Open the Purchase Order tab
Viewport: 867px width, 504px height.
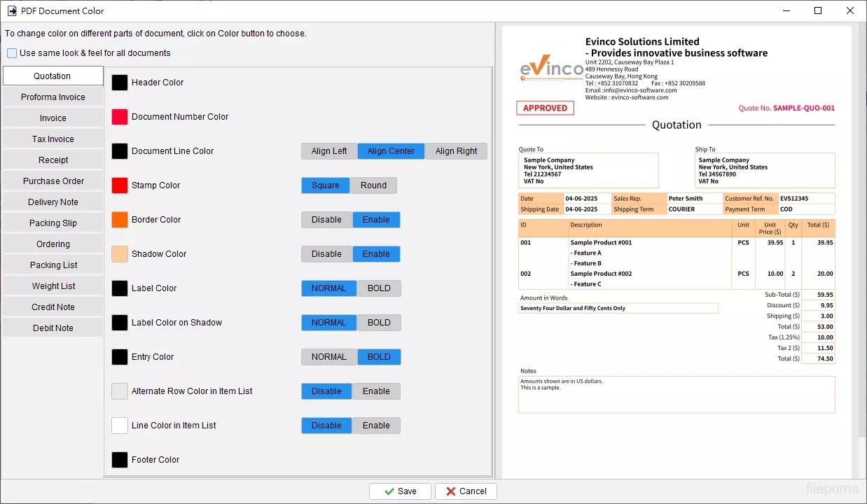(53, 181)
